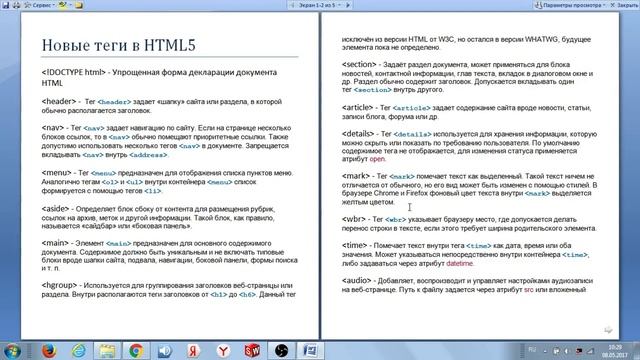
Task: Go to the previous screen arrow
Action: [292, 5]
